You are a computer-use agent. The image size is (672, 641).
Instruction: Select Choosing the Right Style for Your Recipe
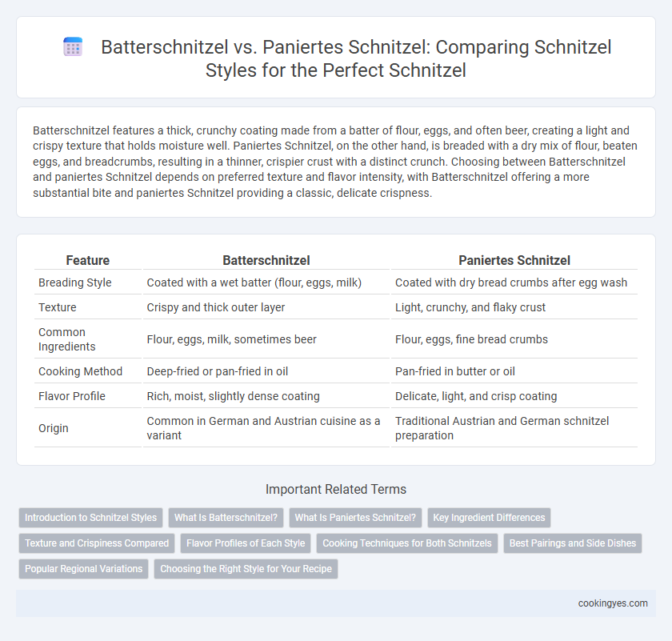246,569
